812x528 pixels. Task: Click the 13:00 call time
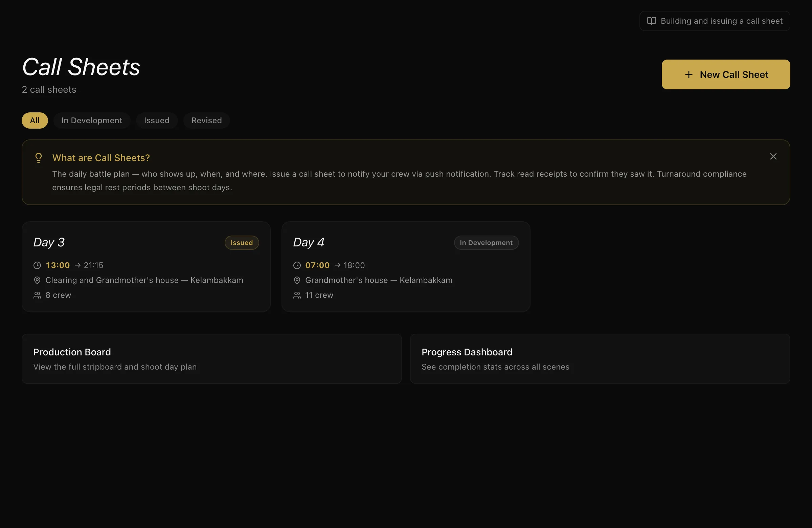[x=58, y=265]
